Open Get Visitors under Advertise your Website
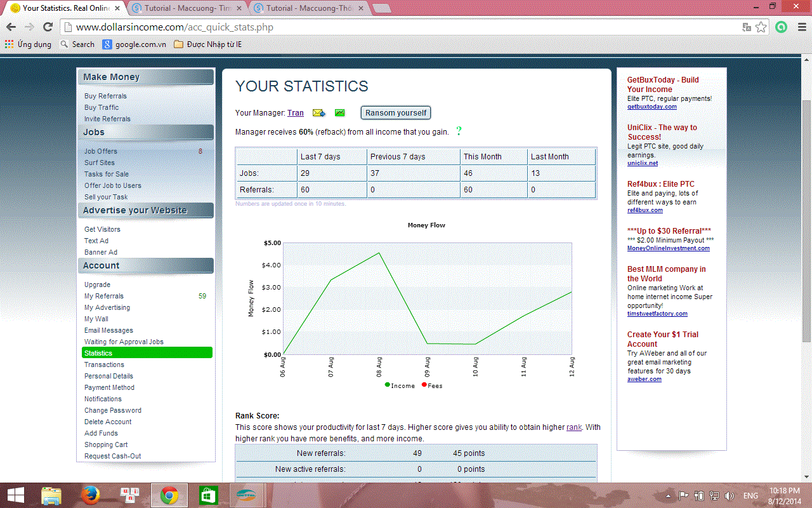The width and height of the screenshot is (812, 508). coord(102,230)
